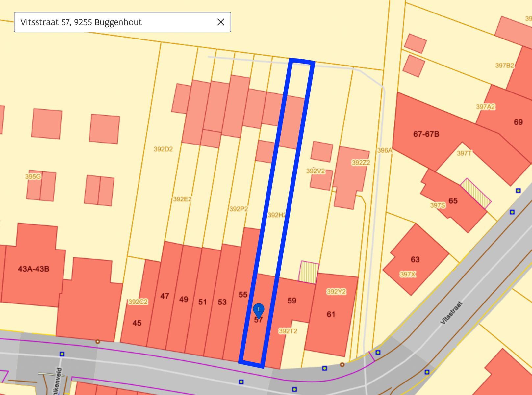The width and height of the screenshot is (532, 395).
Task: Click the 43A-43B building label
Action: coord(34,269)
